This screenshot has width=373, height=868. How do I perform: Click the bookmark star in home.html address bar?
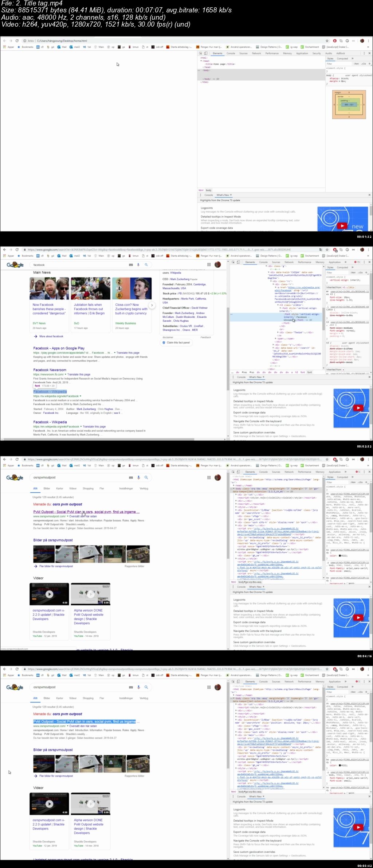(x=327, y=41)
